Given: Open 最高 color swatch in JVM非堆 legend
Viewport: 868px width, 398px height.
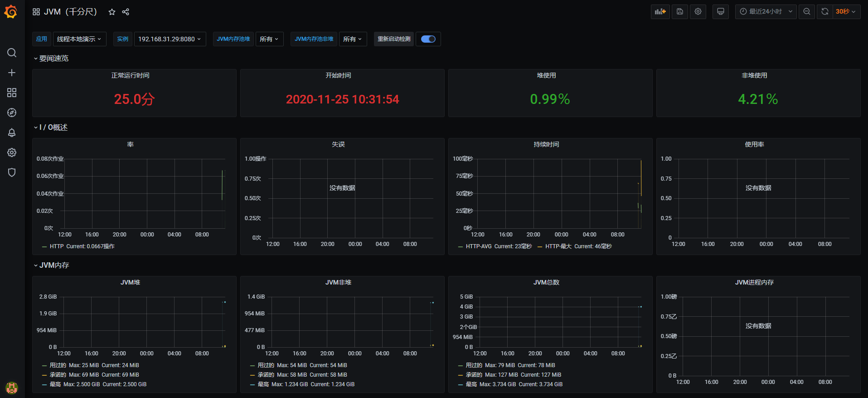Looking at the screenshot, I should point(252,385).
